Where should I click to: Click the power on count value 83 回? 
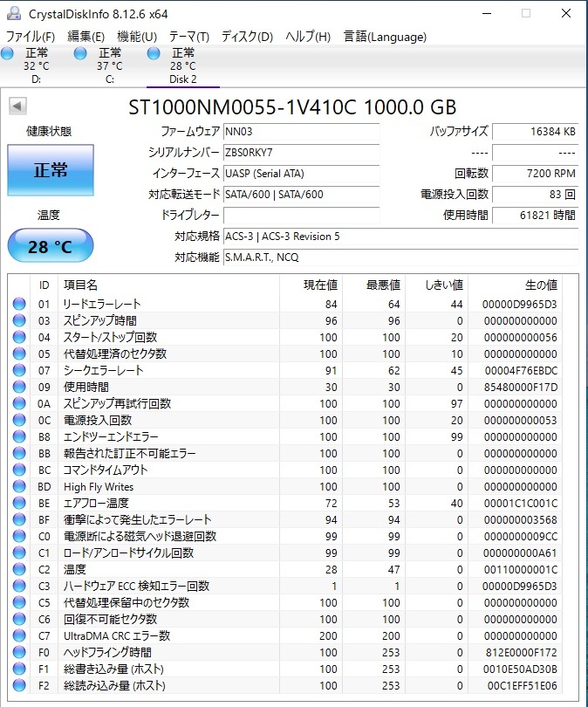point(536,195)
